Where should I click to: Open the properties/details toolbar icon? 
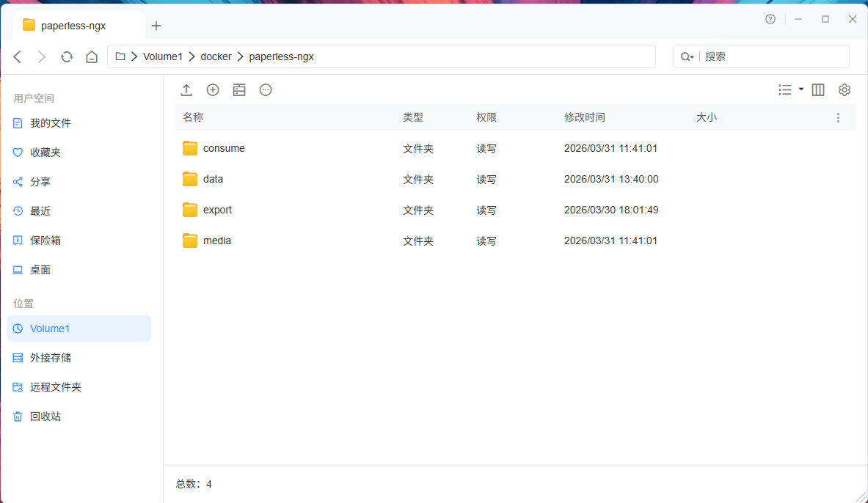point(239,89)
